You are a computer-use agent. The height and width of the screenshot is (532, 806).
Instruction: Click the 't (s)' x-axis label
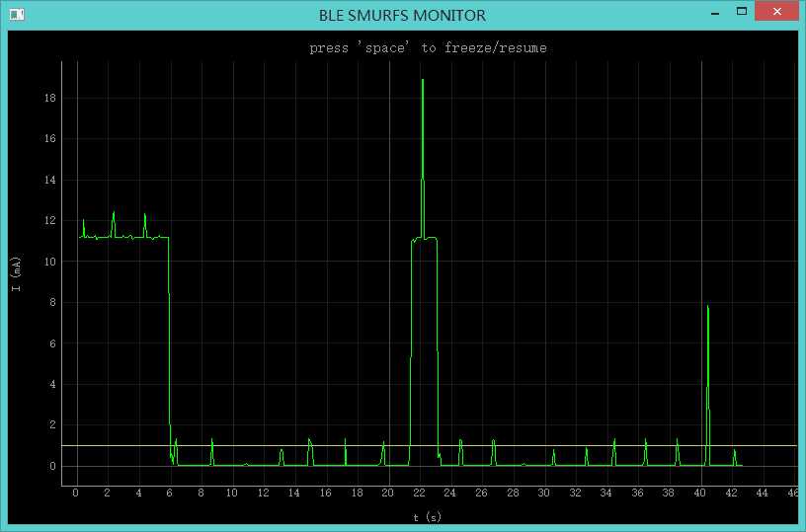(427, 517)
